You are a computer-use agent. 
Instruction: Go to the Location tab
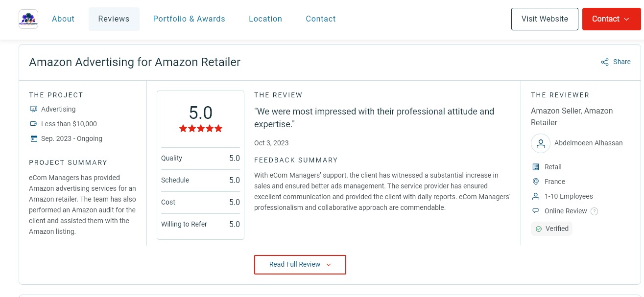point(265,19)
